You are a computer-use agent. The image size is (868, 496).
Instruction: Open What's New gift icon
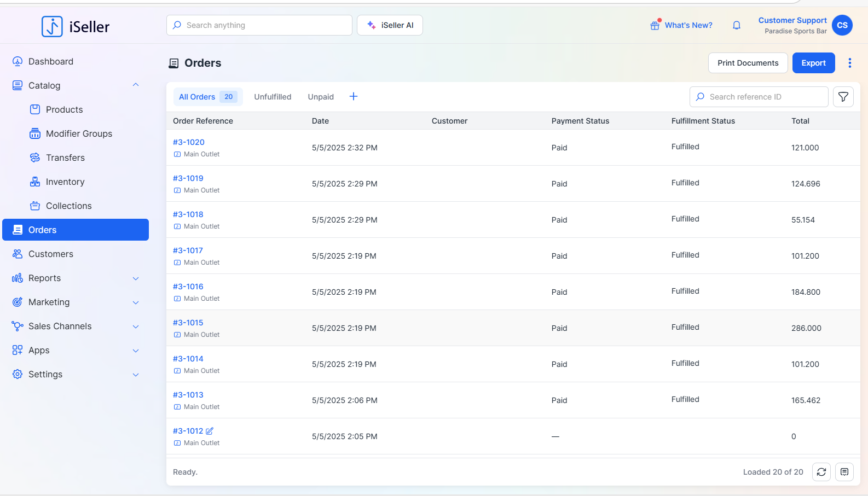pyautogui.click(x=655, y=25)
